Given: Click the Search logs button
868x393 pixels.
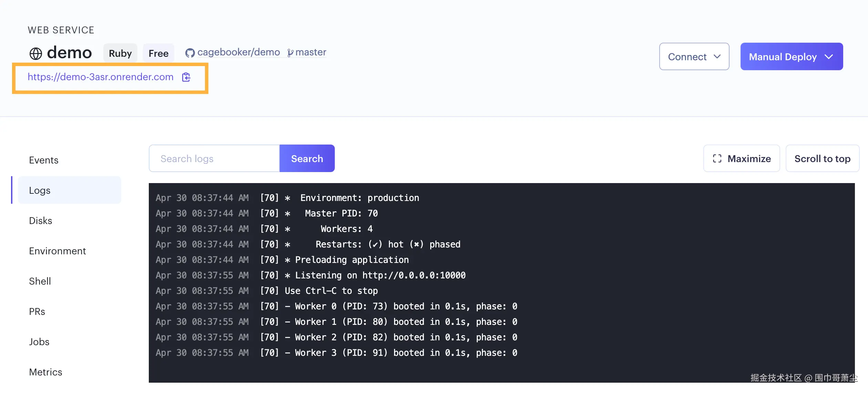Looking at the screenshot, I should (307, 159).
